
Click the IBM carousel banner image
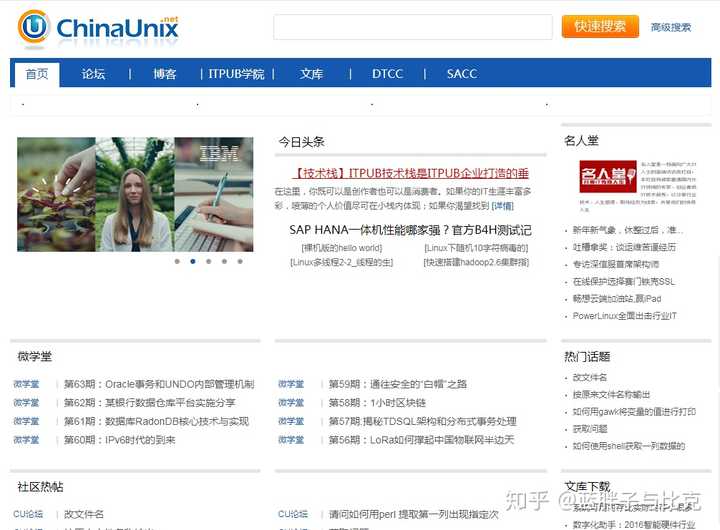click(x=135, y=194)
